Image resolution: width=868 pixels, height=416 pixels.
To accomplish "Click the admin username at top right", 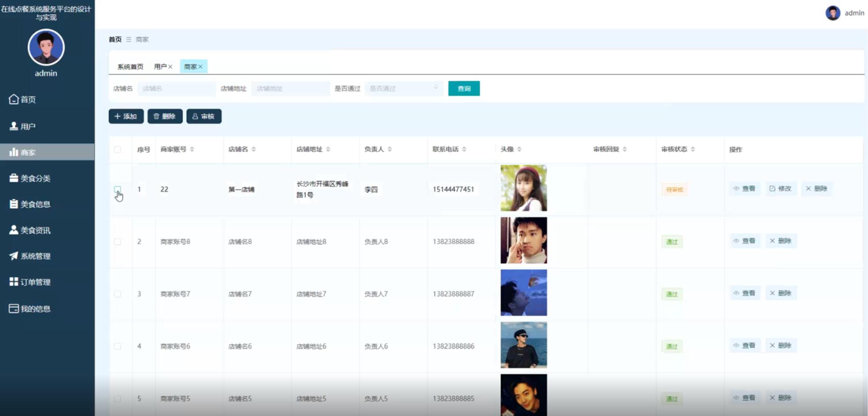I will [854, 13].
